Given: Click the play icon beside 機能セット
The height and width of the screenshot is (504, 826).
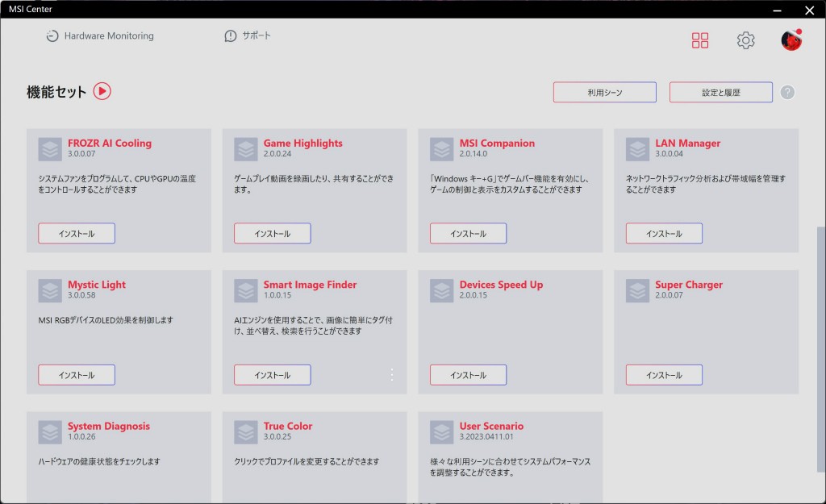Looking at the screenshot, I should 102,91.
